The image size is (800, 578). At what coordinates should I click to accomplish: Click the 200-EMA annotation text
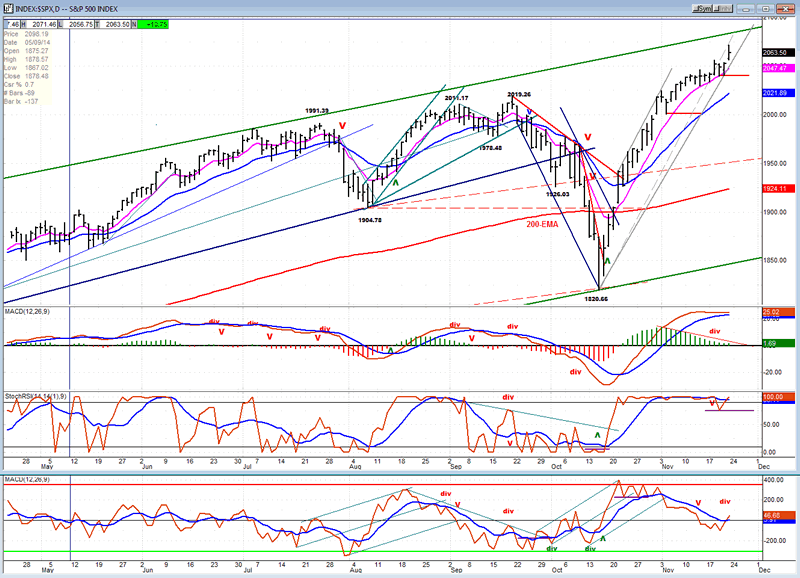click(542, 224)
